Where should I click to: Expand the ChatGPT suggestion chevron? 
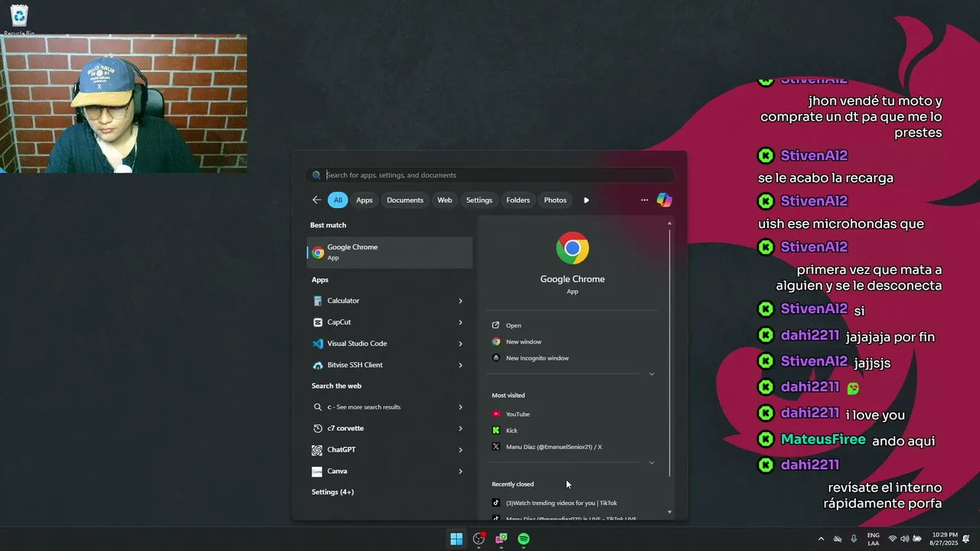click(x=461, y=450)
